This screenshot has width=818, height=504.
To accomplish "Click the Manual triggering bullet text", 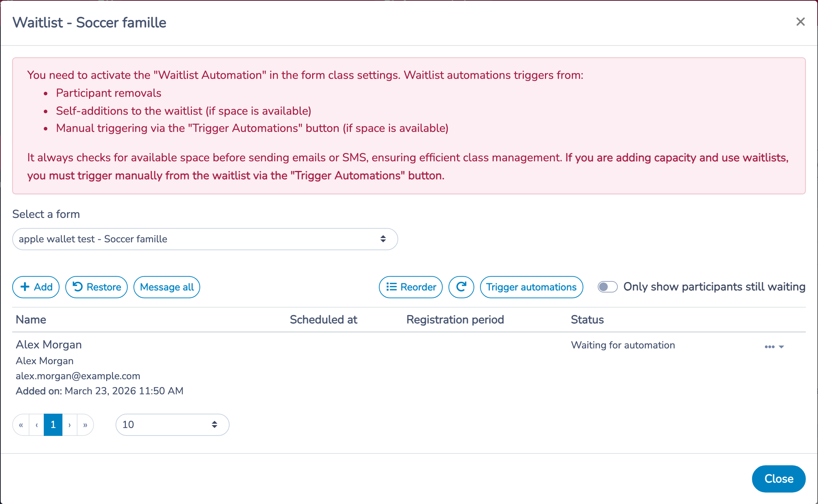I will [252, 128].
